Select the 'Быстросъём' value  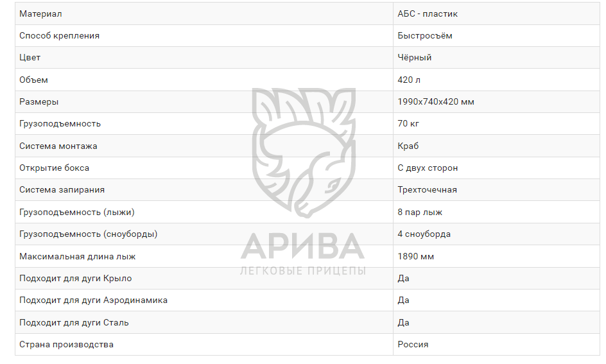425,36
